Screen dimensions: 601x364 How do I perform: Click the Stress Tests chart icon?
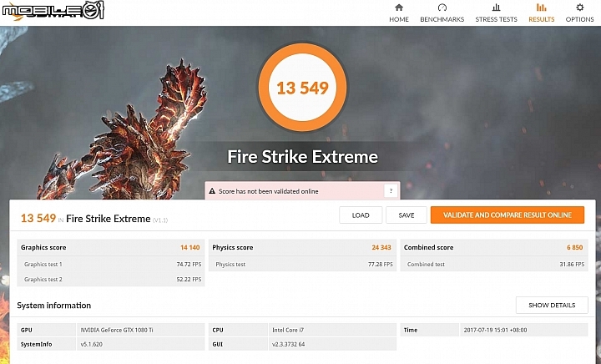click(x=496, y=8)
